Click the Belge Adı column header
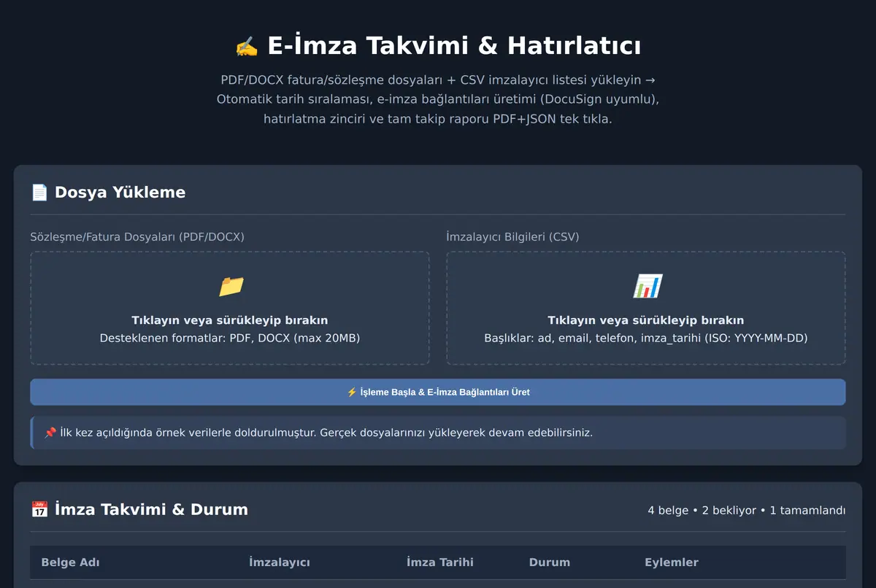876x588 pixels. (x=70, y=562)
